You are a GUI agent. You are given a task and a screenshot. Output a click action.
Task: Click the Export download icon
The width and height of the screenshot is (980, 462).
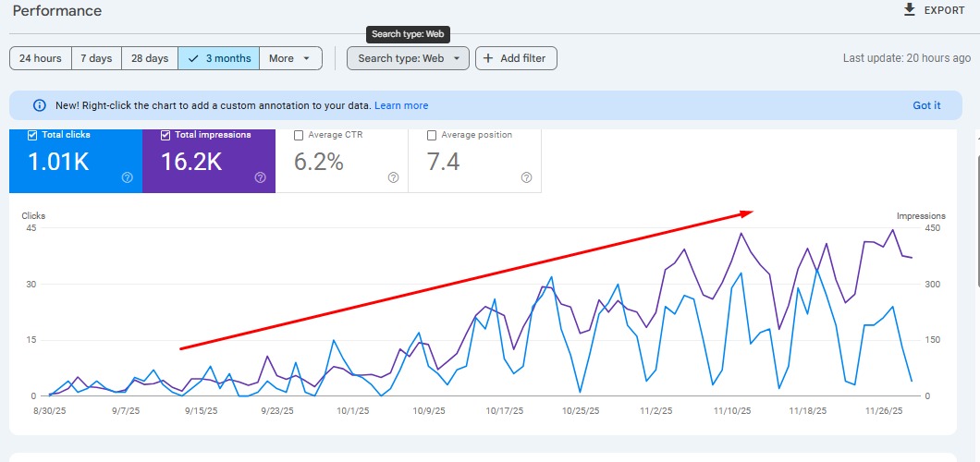pos(910,10)
